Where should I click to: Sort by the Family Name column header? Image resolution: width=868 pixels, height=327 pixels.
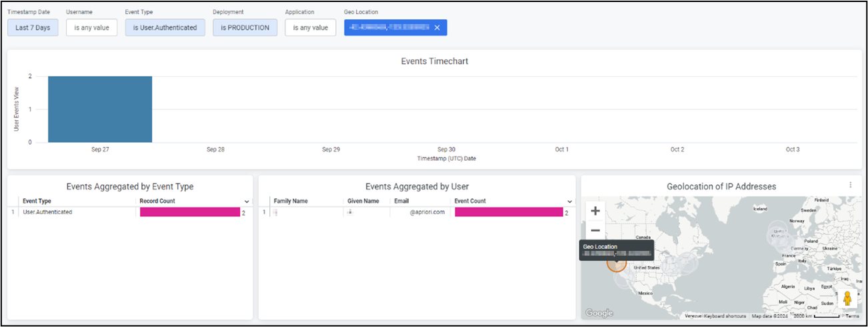pos(291,201)
